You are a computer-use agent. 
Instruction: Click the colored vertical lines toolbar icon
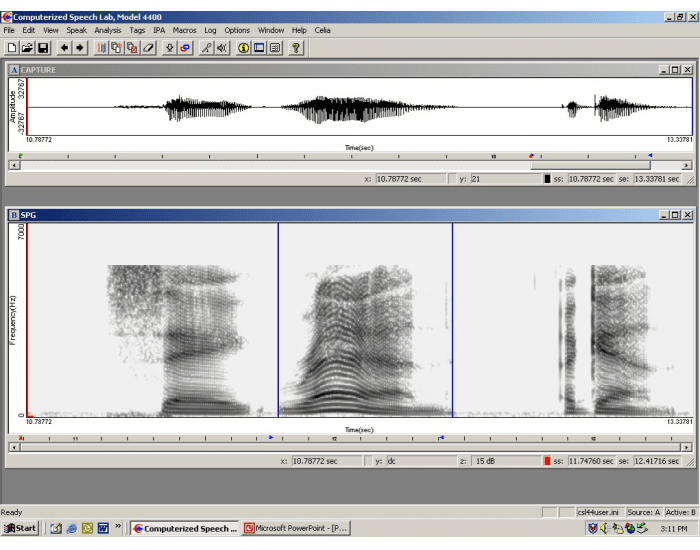101,48
